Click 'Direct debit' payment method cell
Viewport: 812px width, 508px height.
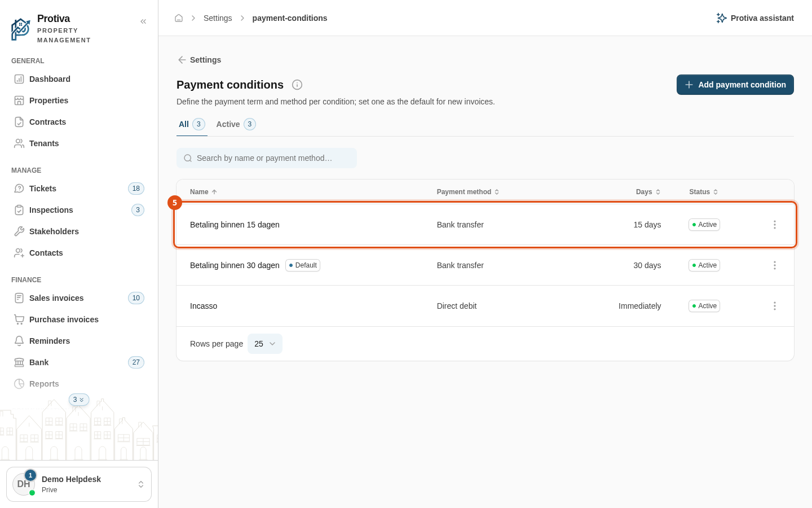[x=457, y=306]
